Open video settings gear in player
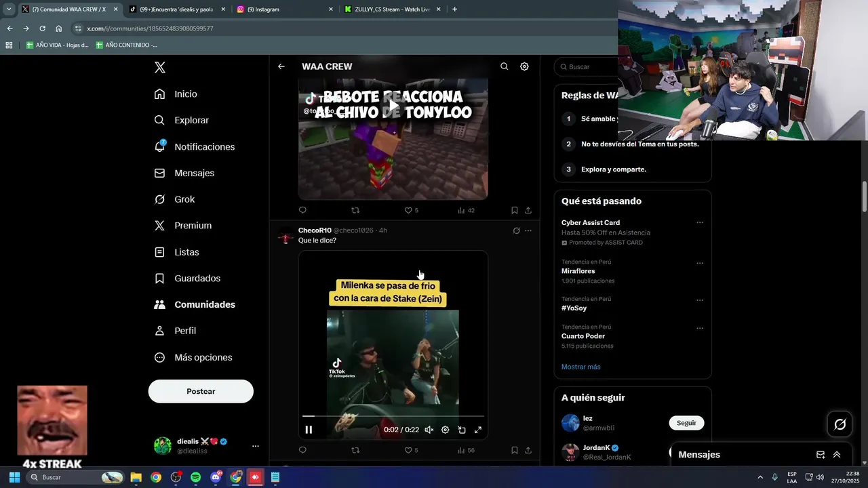 tap(445, 430)
